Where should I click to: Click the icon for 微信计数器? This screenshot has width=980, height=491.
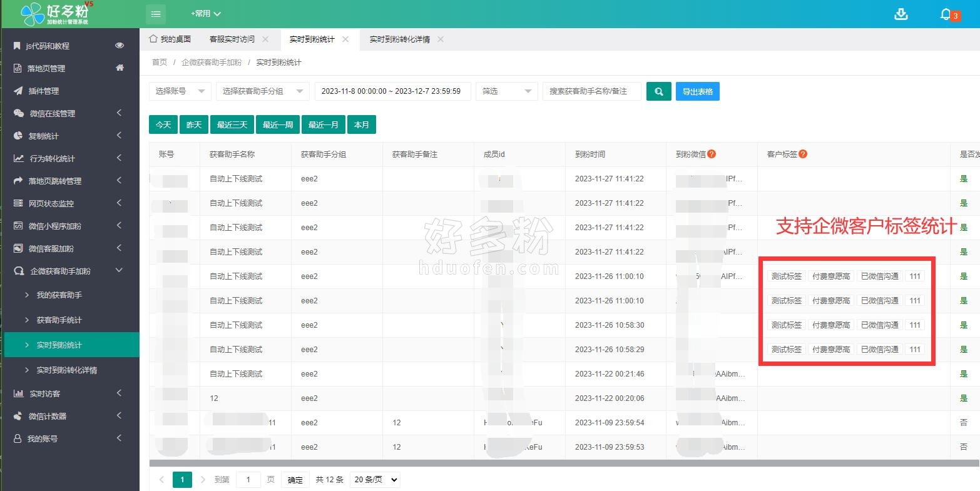[18, 416]
